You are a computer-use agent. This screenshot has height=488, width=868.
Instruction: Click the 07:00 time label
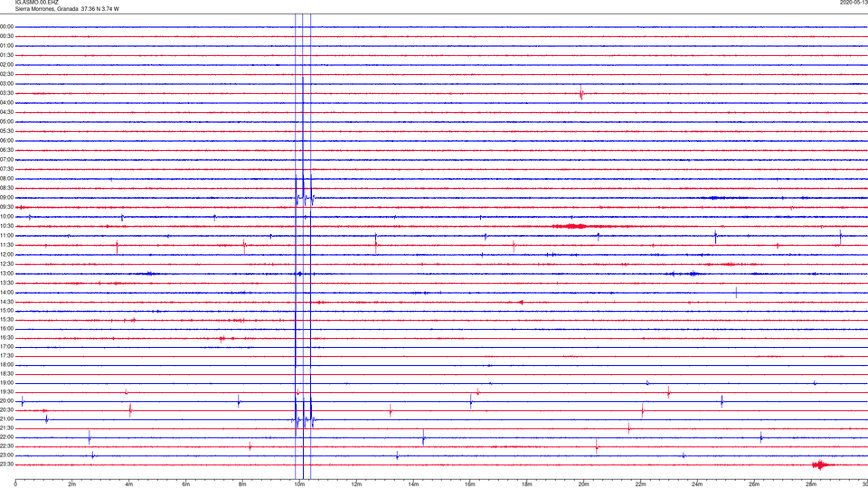point(6,160)
